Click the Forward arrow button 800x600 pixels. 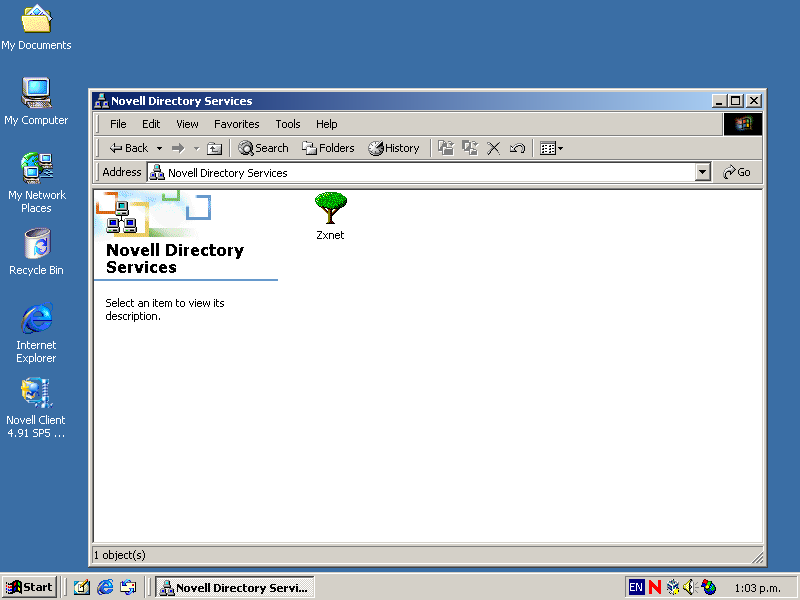178,148
